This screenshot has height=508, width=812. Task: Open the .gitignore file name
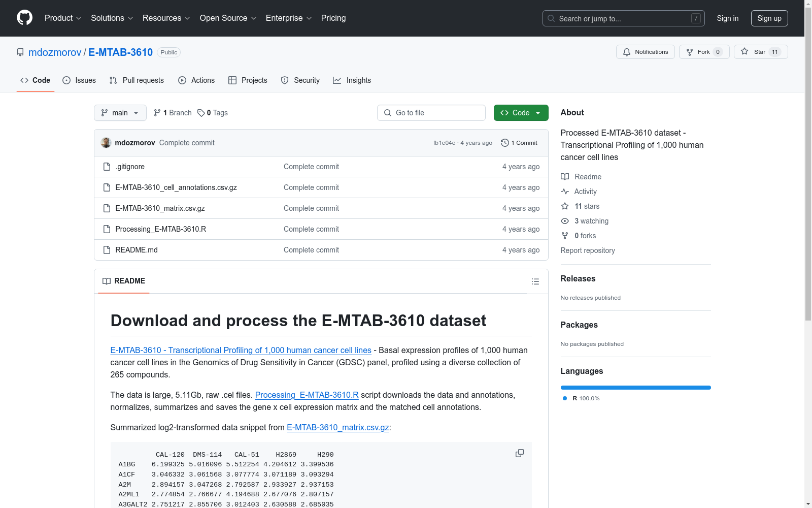click(x=130, y=167)
